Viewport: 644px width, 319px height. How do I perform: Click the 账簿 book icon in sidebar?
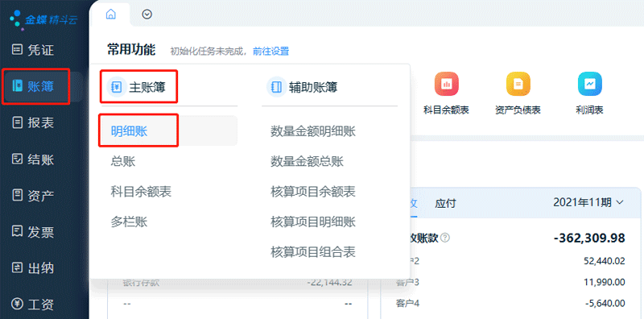pos(17,86)
